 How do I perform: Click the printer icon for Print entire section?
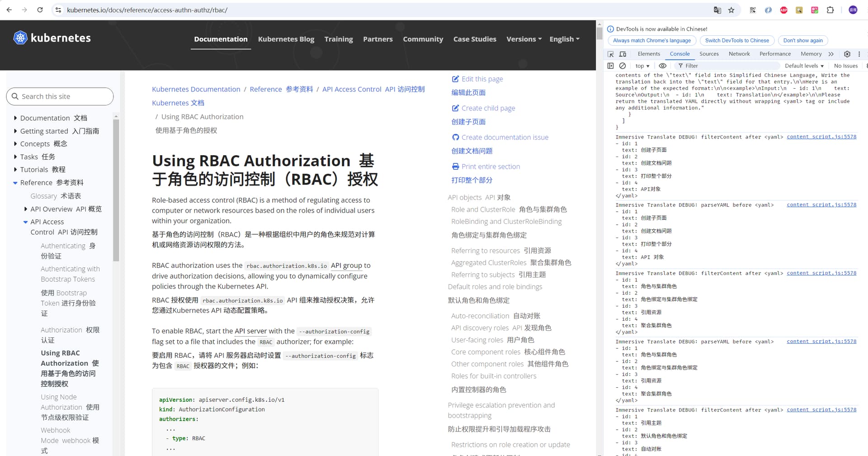point(455,166)
